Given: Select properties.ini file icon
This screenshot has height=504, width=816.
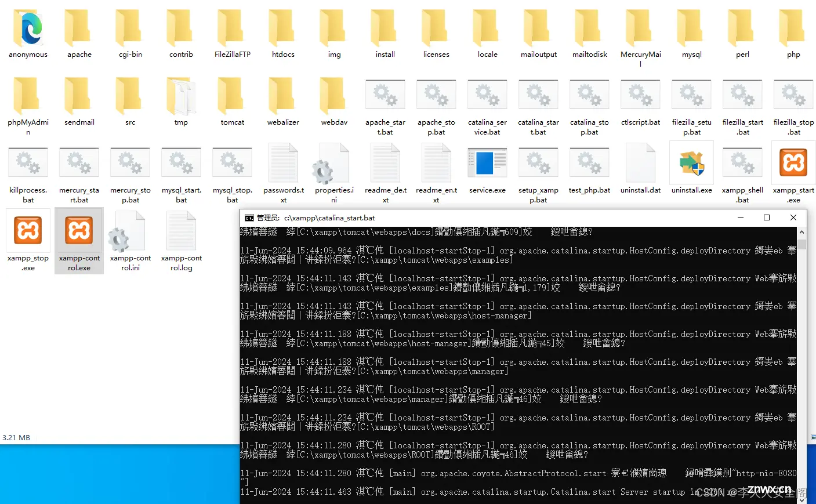Looking at the screenshot, I should (331, 163).
